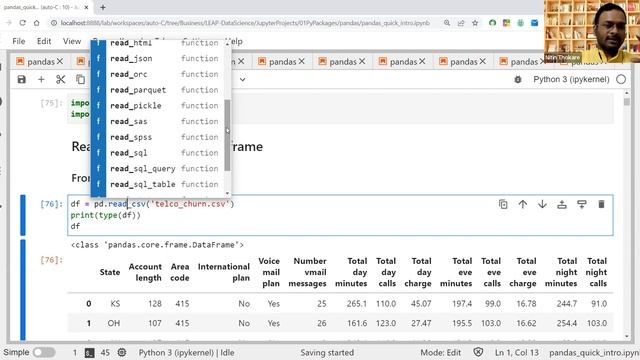The image size is (640, 360).
Task: Open the blue calendar browser extension
Action: click(x=534, y=23)
